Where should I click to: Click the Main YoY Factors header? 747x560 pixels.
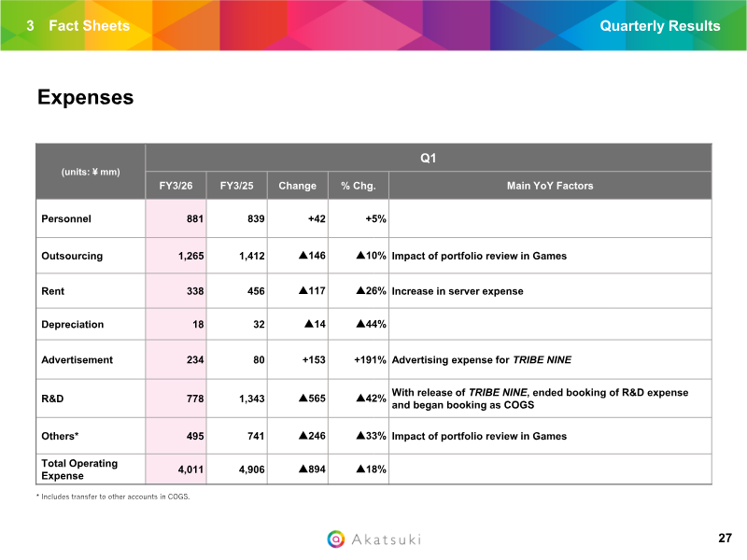pos(549,186)
